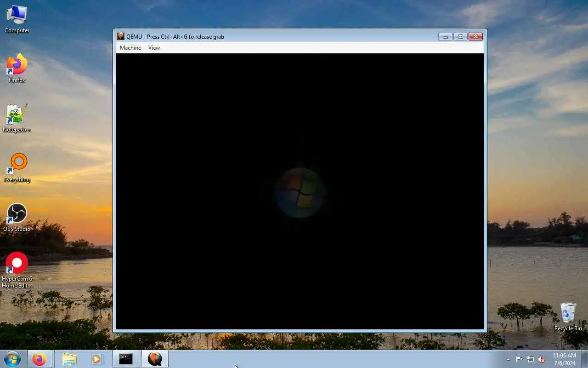Viewport: 588px width, 368px height.
Task: Click the Windows logo in the QEMU guest display
Action: 300,192
